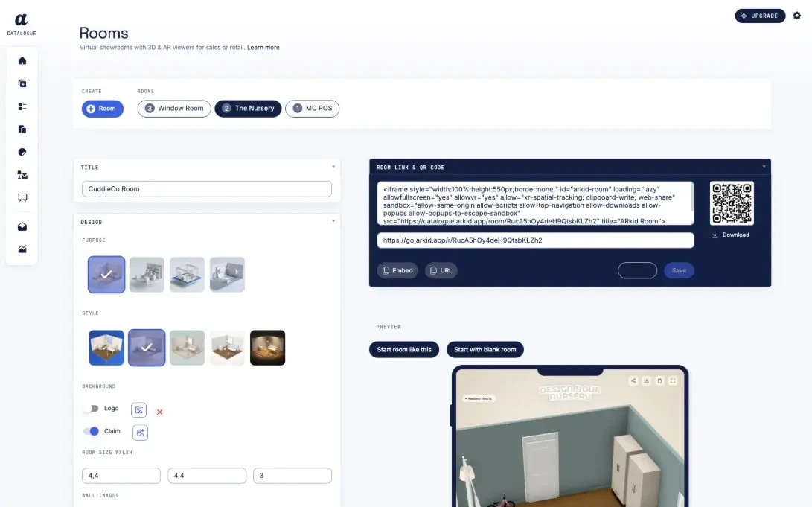The image size is (812, 507).
Task: Open the mail envelope icon in sidebar
Action: click(x=22, y=226)
